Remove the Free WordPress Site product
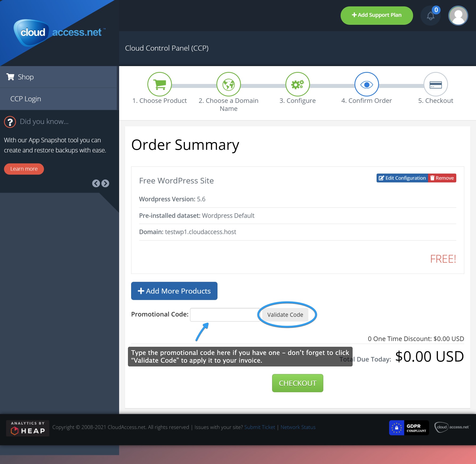This screenshot has height=464, width=476. click(x=442, y=178)
